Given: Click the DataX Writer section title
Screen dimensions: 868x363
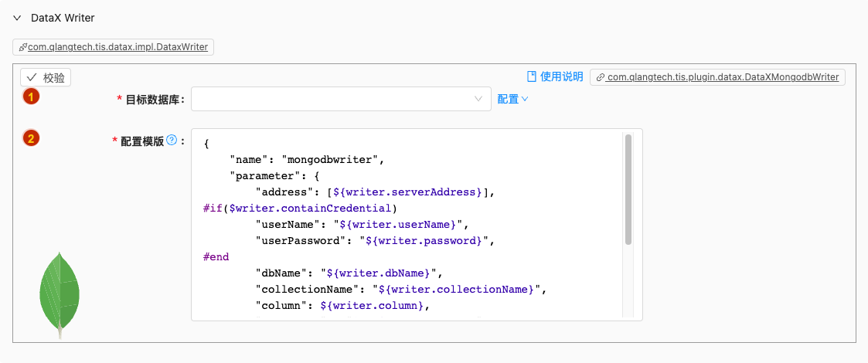Looking at the screenshot, I should pos(63,17).
